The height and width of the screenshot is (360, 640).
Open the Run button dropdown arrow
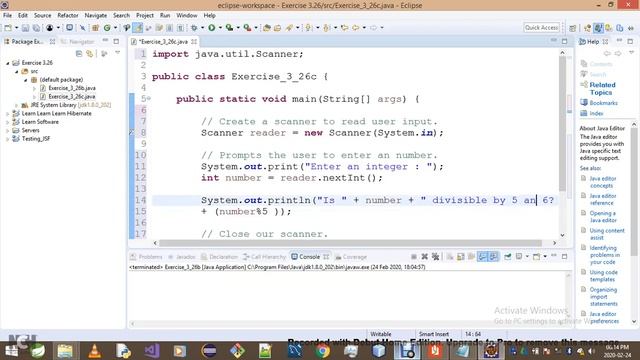[220, 28]
